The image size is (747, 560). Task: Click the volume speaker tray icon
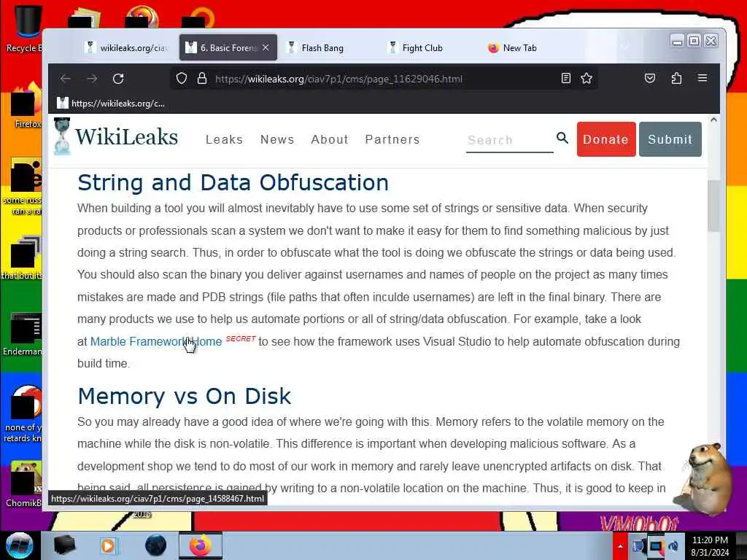point(673,546)
